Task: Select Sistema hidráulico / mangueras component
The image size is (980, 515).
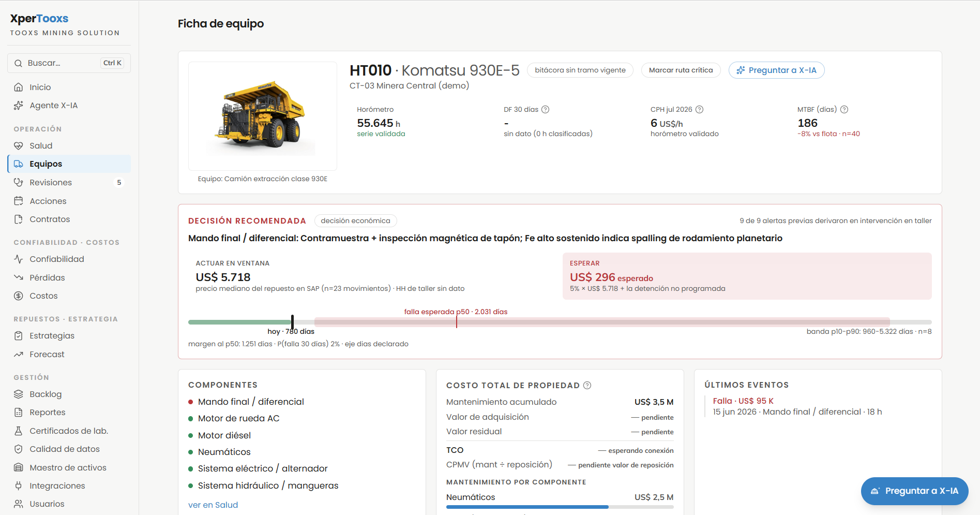Action: click(x=268, y=485)
